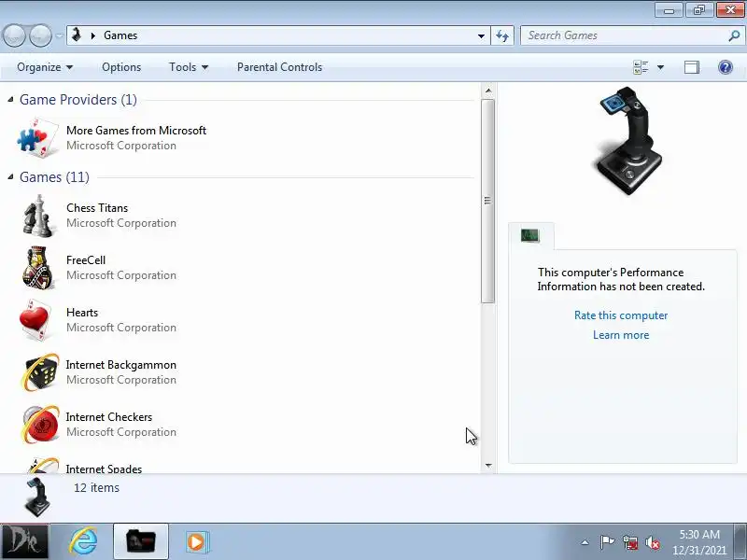Click the Back navigation arrow button
The height and width of the screenshot is (560, 747).
(x=14, y=35)
